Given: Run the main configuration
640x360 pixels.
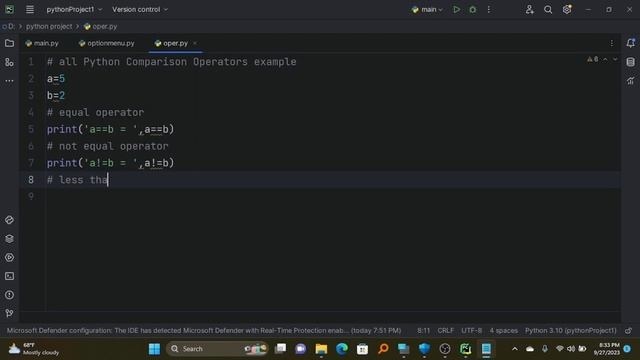Looking at the screenshot, I should (x=456, y=9).
